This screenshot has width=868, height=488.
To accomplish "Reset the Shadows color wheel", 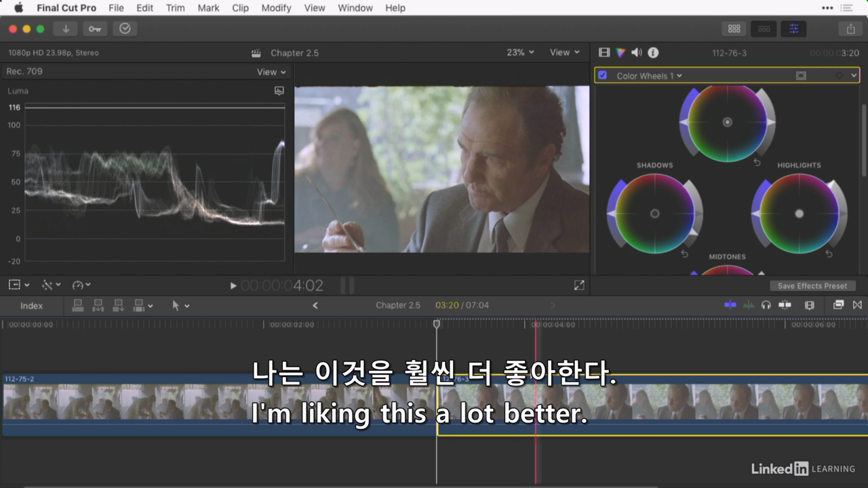I will (684, 254).
